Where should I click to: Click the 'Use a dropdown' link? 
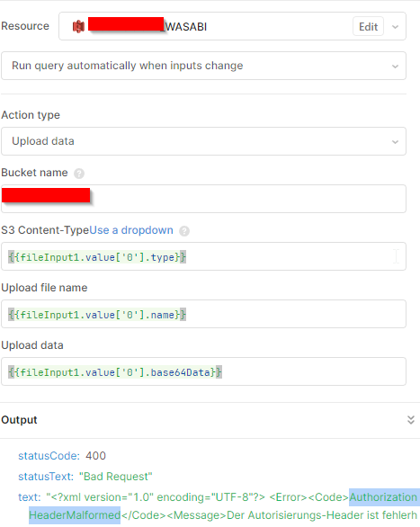point(131,230)
